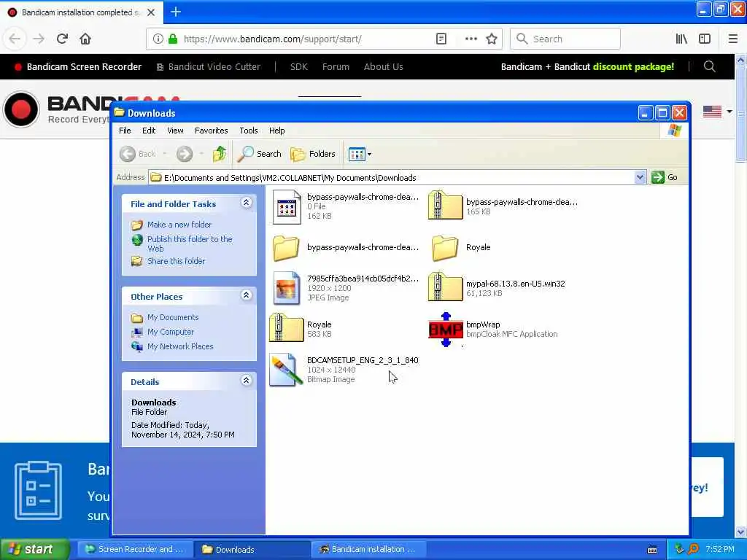747x560 pixels.
Task: Click Make a new folder link
Action: coord(179,225)
